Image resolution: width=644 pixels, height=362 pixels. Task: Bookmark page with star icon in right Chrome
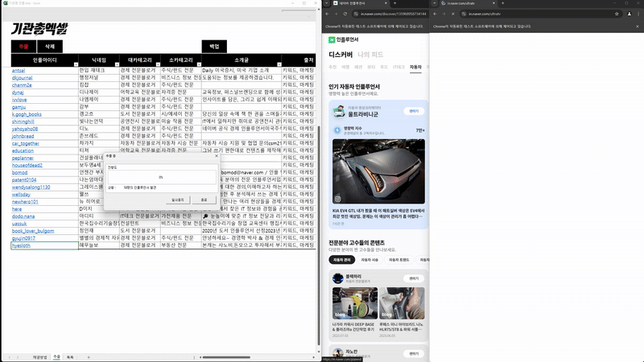point(617,14)
